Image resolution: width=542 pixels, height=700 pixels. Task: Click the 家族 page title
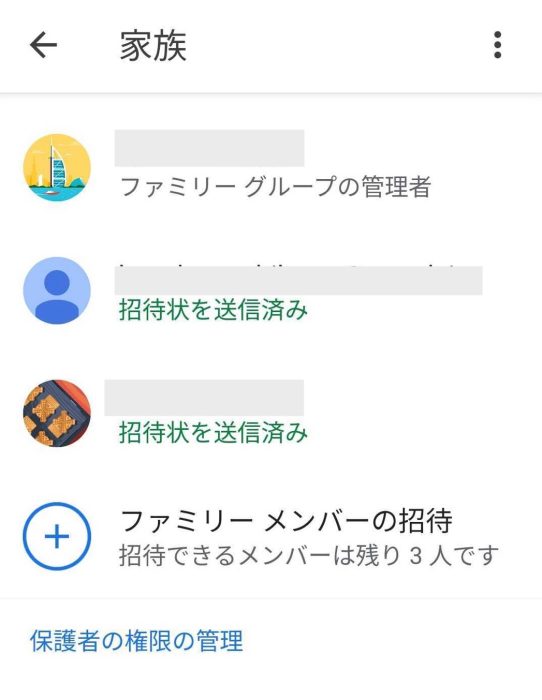(x=153, y=45)
